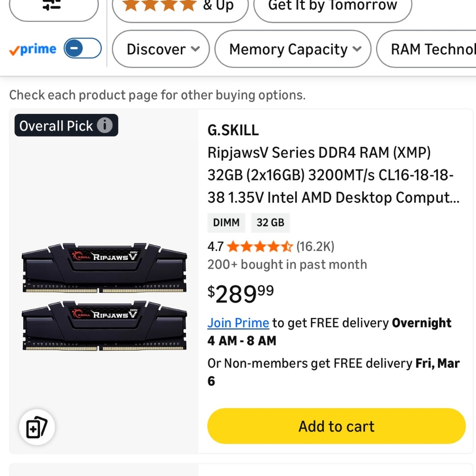Viewport: 476px width, 476px height.
Task: Open the Join Prime link
Action: (x=238, y=323)
